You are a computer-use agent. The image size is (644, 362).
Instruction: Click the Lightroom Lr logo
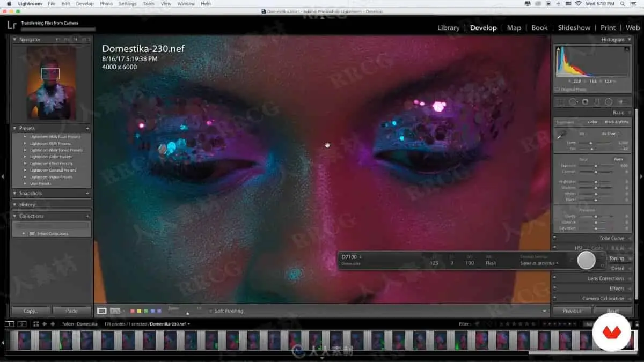point(12,25)
